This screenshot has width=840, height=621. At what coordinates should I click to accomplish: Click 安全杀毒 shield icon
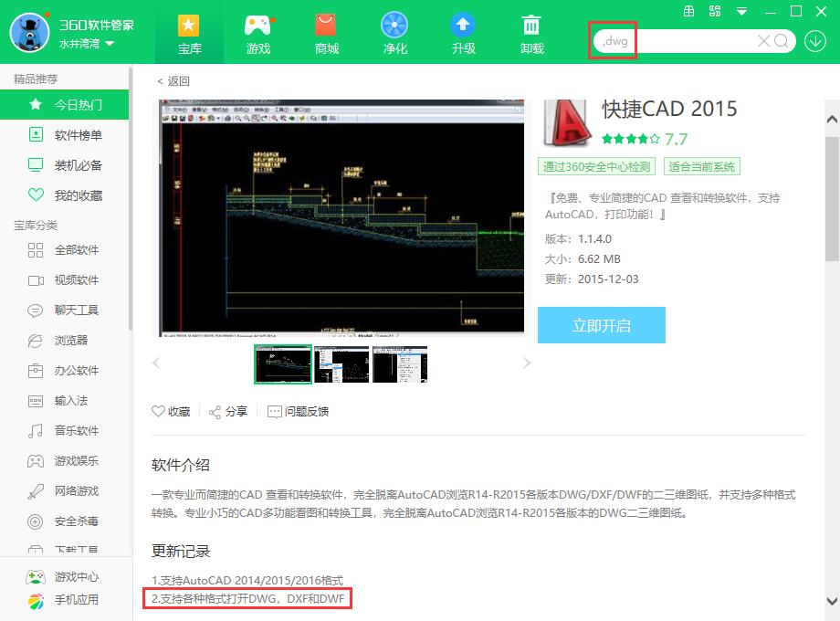click(36, 521)
